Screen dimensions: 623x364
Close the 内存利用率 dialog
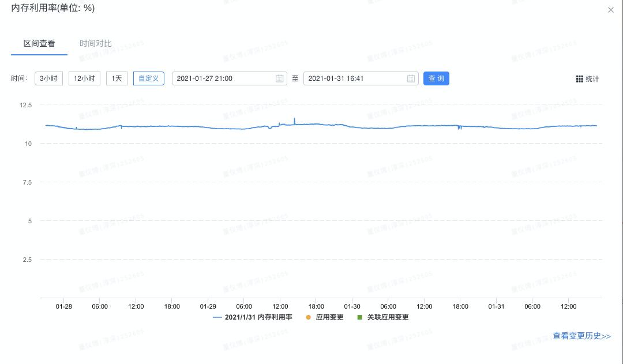[611, 10]
